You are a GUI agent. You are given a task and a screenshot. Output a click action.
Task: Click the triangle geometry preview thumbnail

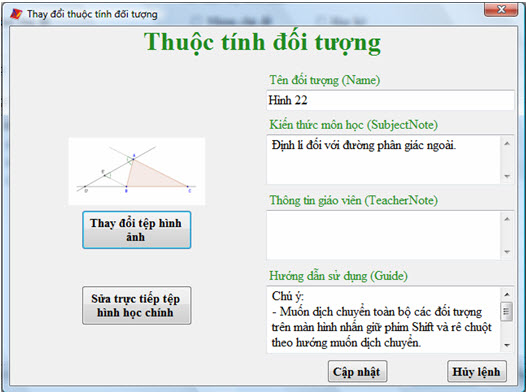point(137,171)
